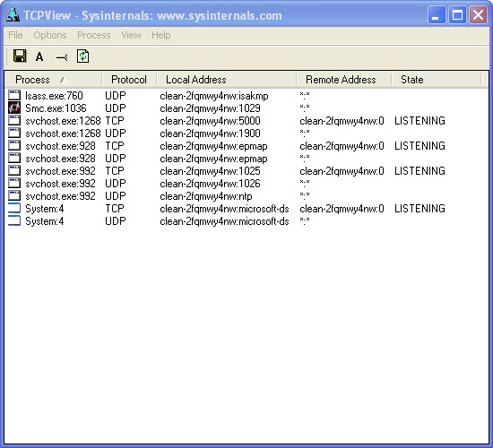
Task: Click System:4 process name in TCP row
Action: (x=44, y=209)
